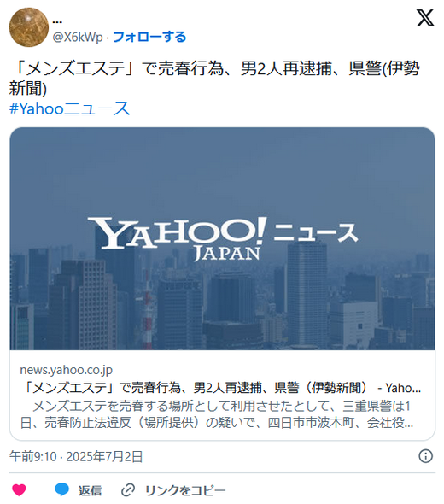Click the tweet text about メンズエステ

[x=214, y=78]
